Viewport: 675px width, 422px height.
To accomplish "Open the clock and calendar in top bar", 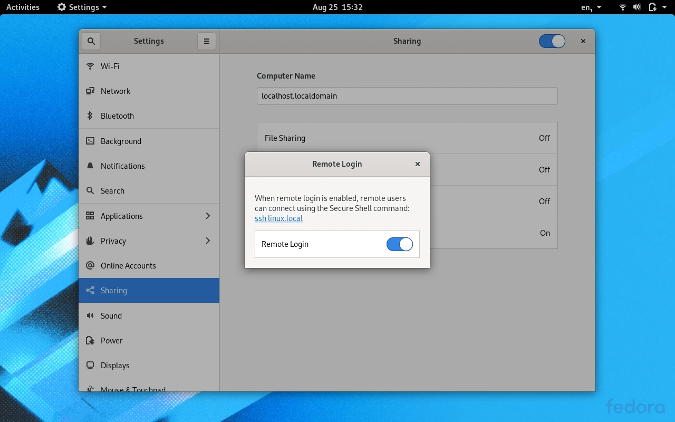I will [337, 7].
